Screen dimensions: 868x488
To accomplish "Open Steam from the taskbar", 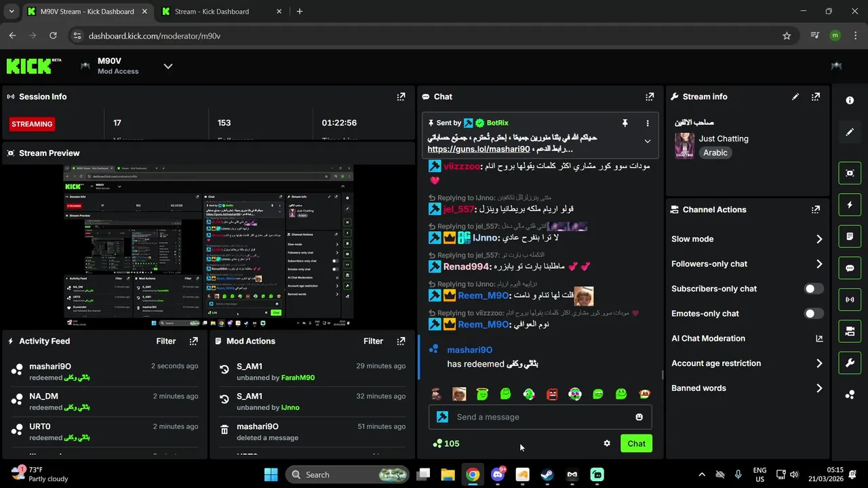I will (547, 474).
